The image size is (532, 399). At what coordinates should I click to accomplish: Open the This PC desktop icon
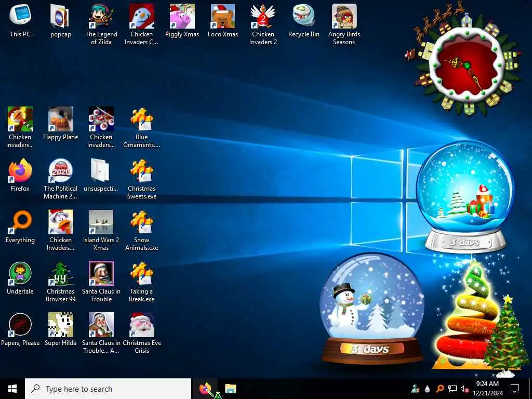click(20, 21)
